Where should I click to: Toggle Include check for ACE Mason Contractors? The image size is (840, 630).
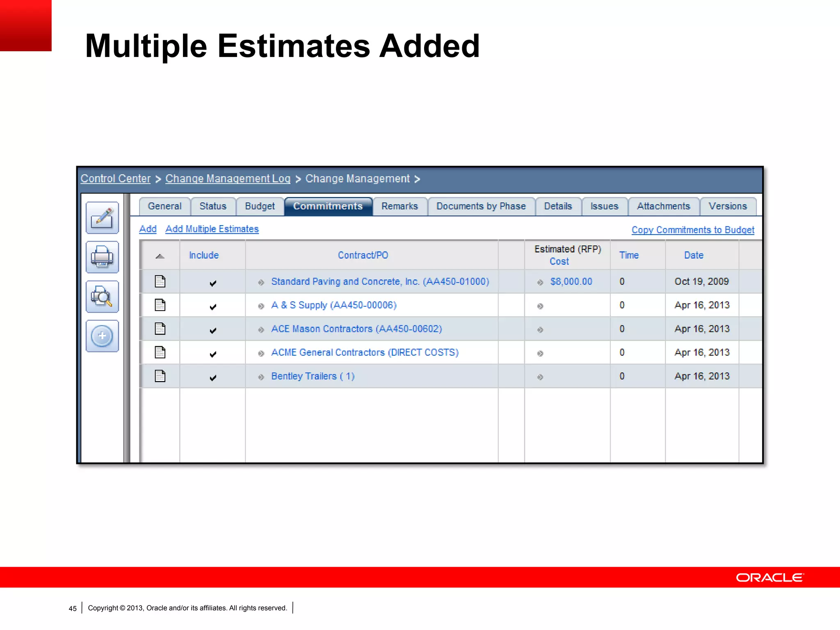[x=213, y=331]
